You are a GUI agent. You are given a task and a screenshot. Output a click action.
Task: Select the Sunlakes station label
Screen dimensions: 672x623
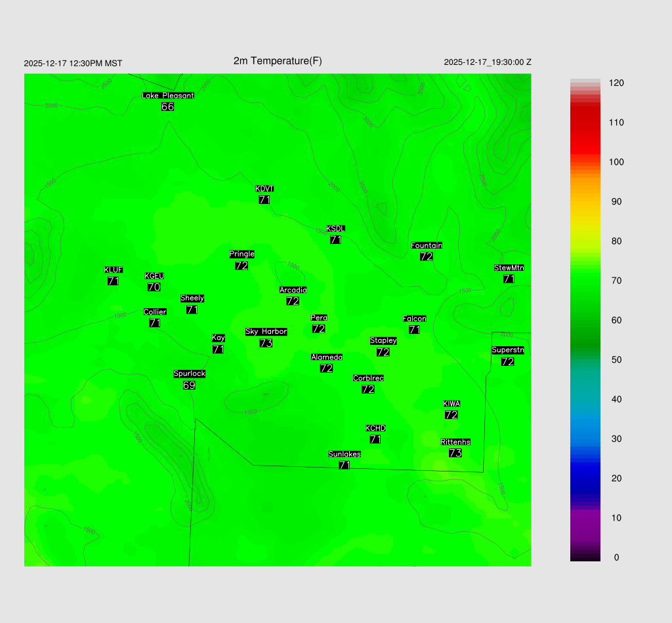point(345,454)
